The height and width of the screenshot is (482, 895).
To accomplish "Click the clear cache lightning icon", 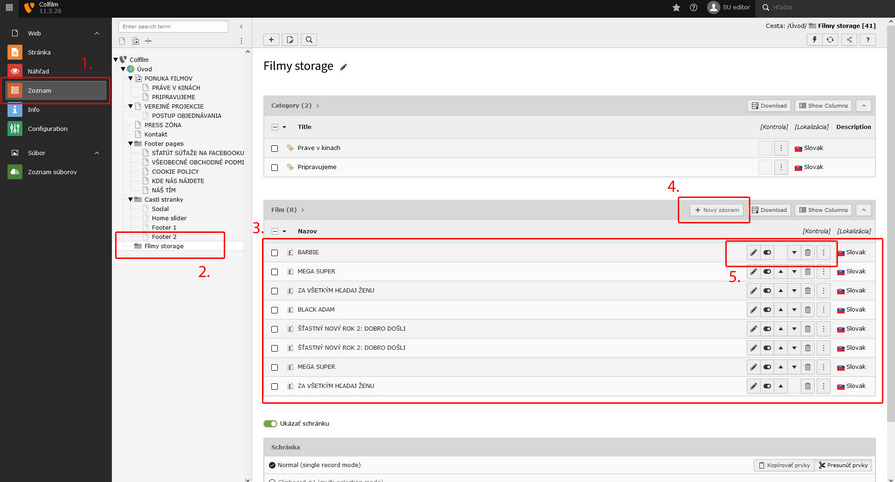I will [x=815, y=40].
